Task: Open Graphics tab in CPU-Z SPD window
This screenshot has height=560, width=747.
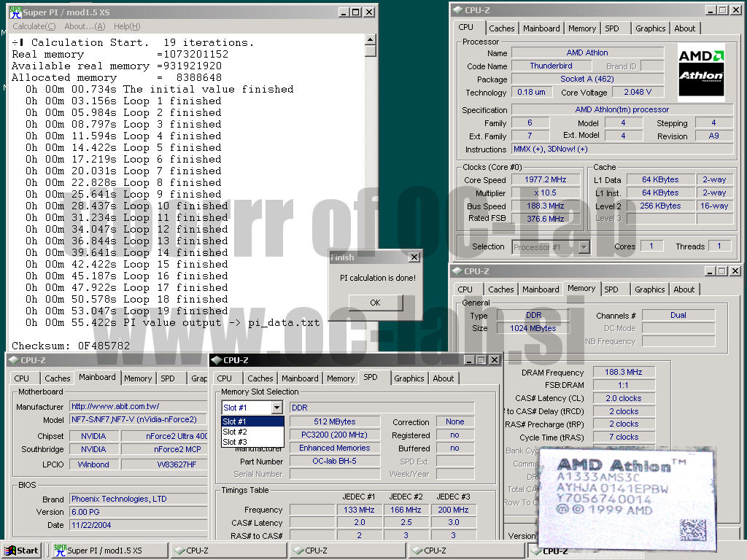Action: click(x=409, y=378)
